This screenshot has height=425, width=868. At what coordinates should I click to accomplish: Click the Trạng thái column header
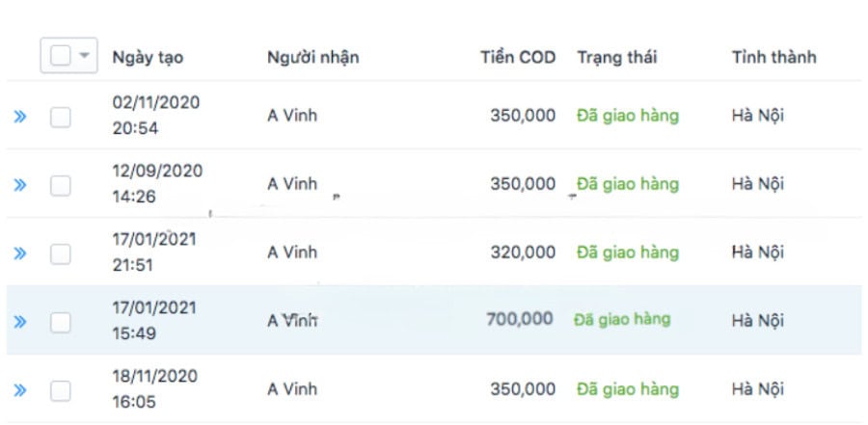click(616, 57)
